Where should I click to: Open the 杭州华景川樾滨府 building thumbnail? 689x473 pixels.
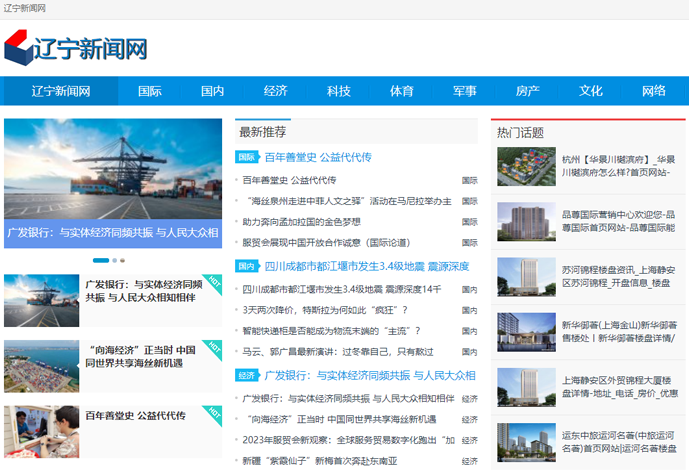526,167
